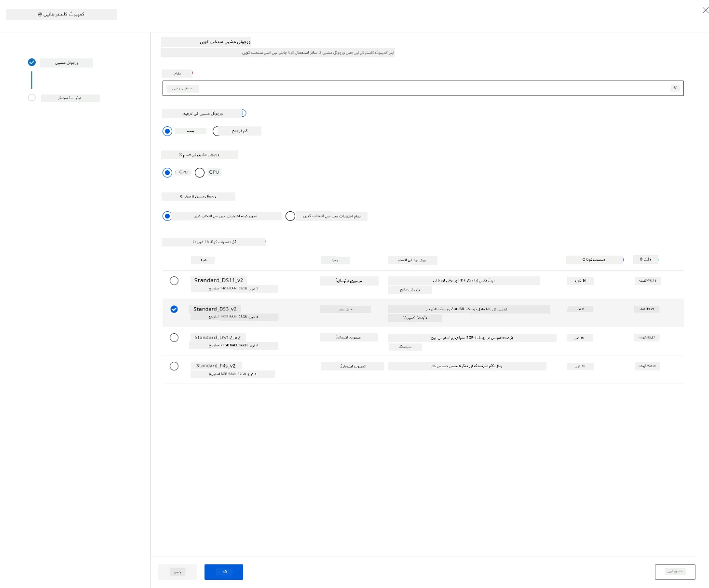Click the $0.37/hour cost cell

647,337
